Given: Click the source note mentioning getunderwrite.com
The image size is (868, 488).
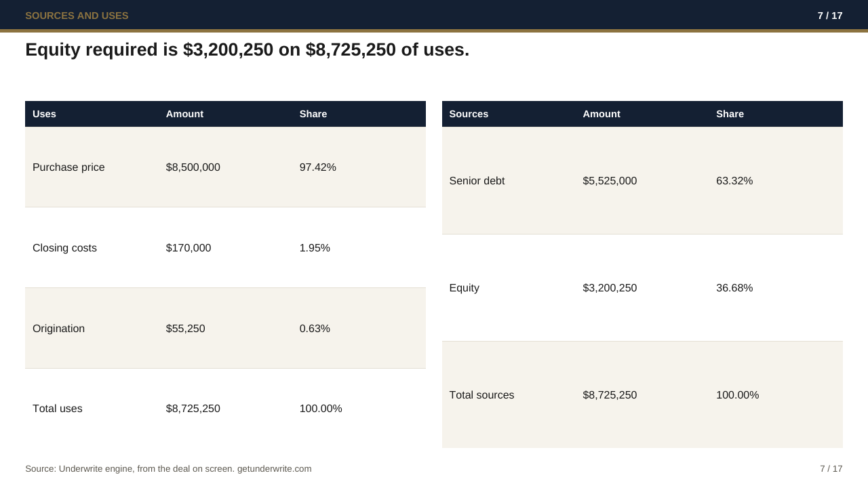Looking at the screenshot, I should coord(168,468).
